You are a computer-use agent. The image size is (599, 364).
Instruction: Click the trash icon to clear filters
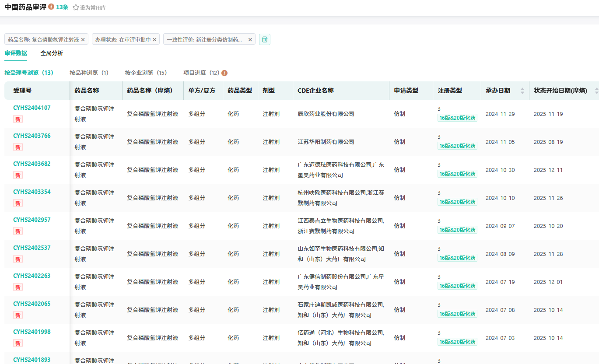(265, 39)
